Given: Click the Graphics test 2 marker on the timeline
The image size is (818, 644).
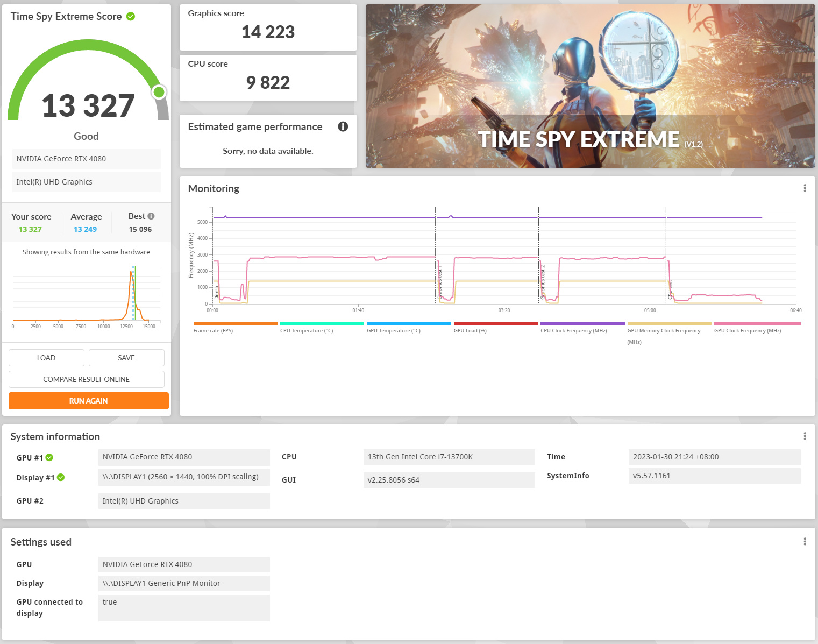Looking at the screenshot, I should [x=543, y=282].
